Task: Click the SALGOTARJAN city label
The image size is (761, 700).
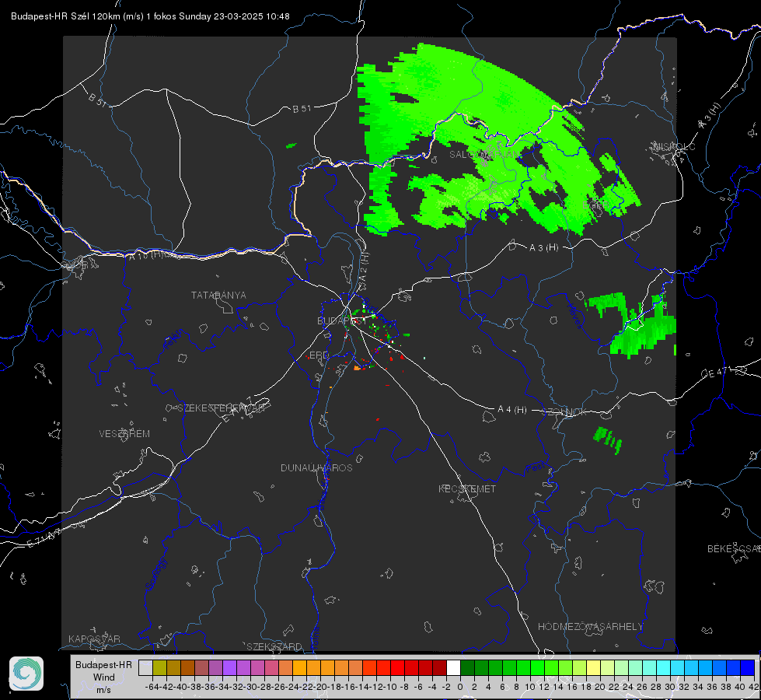Action: [483, 155]
